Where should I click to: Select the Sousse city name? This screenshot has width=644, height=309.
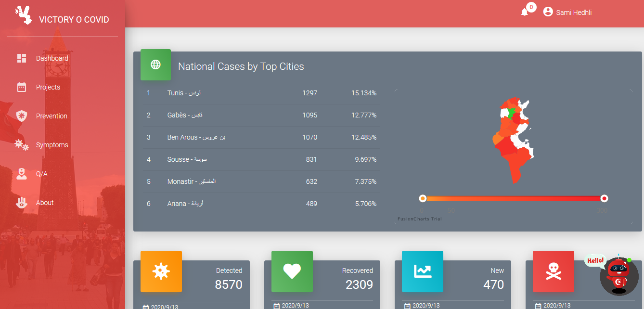187,159
